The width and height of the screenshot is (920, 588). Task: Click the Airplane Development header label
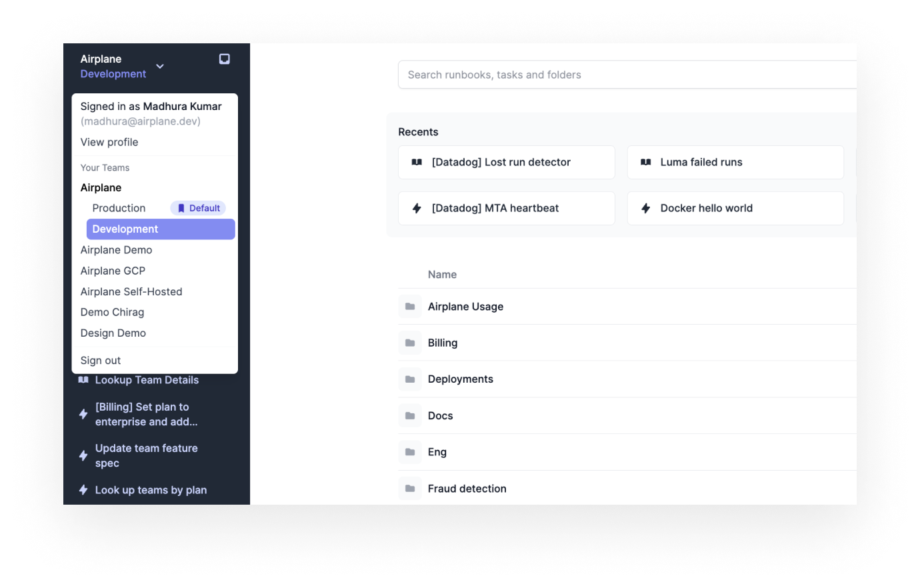click(x=113, y=66)
